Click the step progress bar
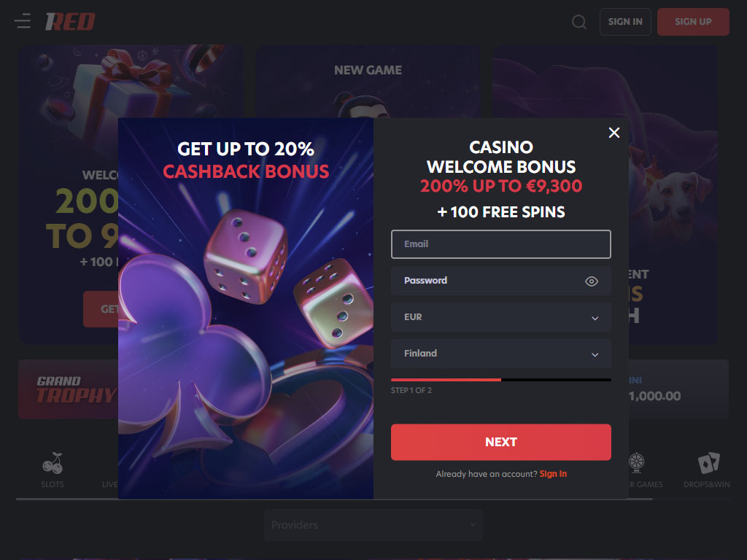 click(500, 380)
